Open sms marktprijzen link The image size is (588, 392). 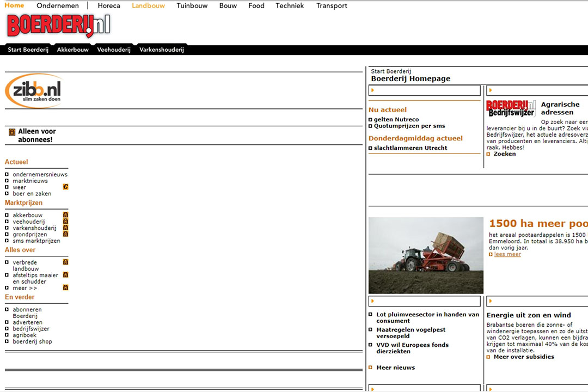pos(36,241)
